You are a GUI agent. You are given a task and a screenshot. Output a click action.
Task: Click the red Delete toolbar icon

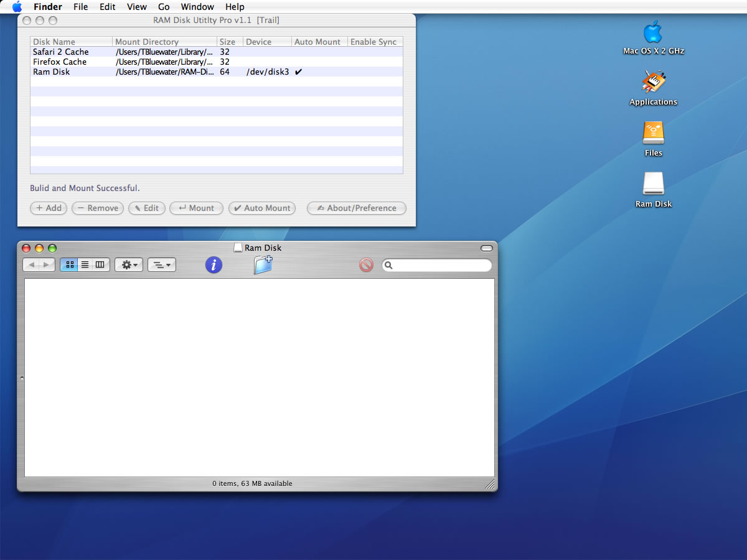coord(366,265)
